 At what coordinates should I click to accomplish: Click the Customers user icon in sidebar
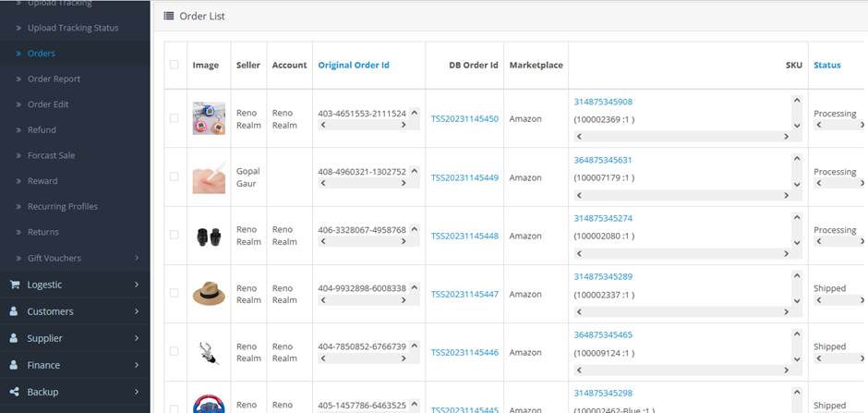[x=14, y=311]
